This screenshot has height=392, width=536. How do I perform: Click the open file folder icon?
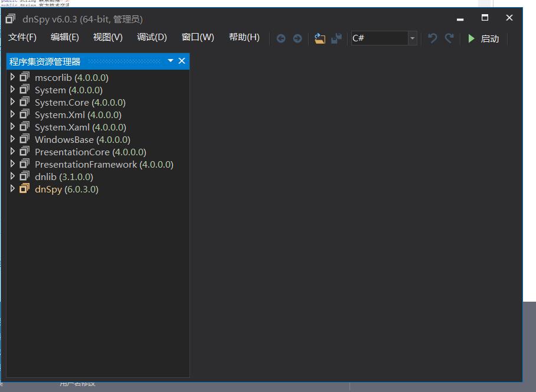tap(320, 38)
